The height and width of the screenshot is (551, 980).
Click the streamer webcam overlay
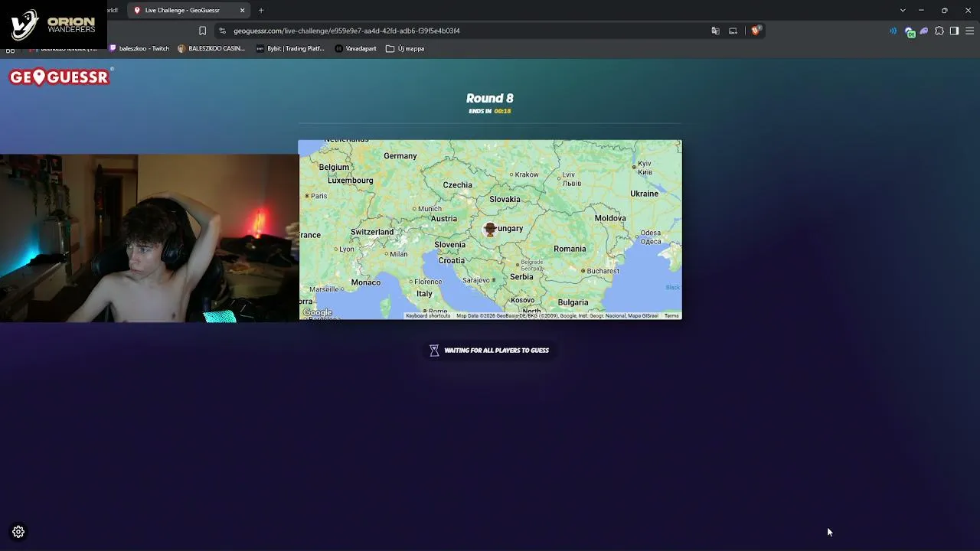click(x=149, y=238)
